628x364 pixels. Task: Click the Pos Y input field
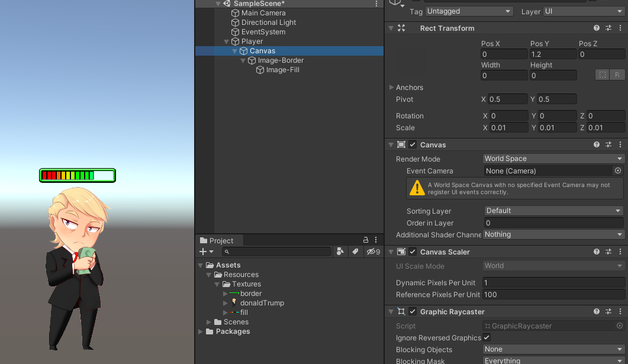553,54
